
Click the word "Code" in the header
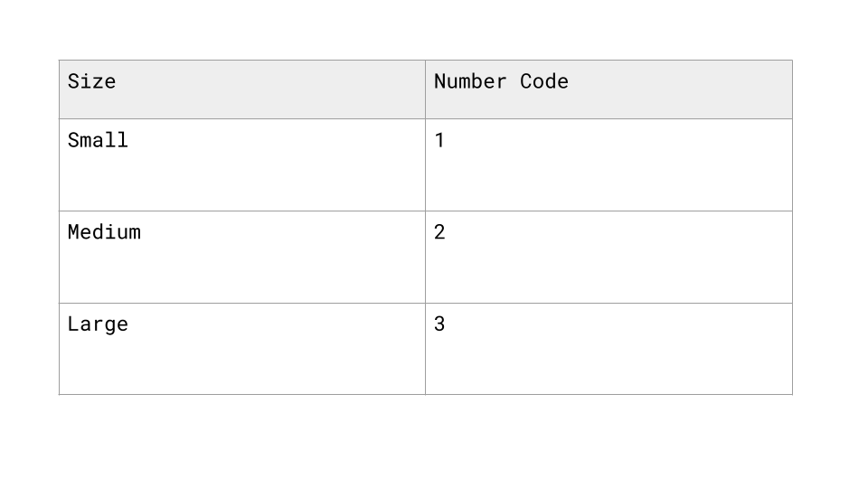tap(544, 81)
